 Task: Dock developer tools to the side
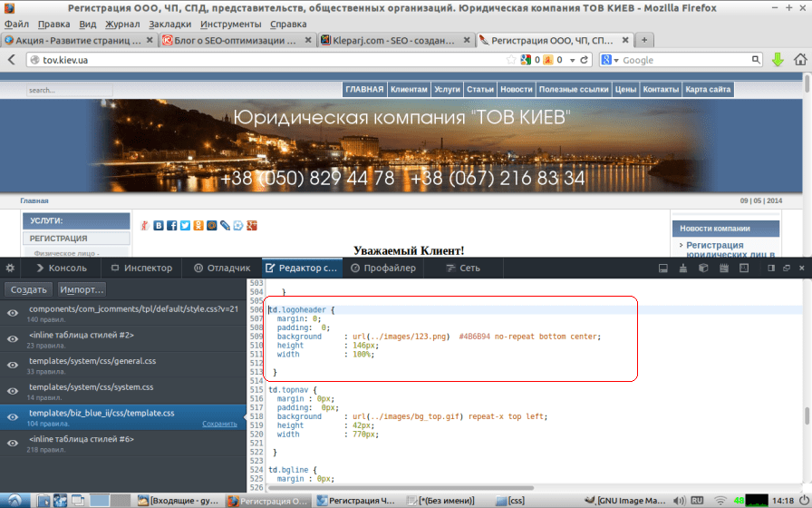771,268
